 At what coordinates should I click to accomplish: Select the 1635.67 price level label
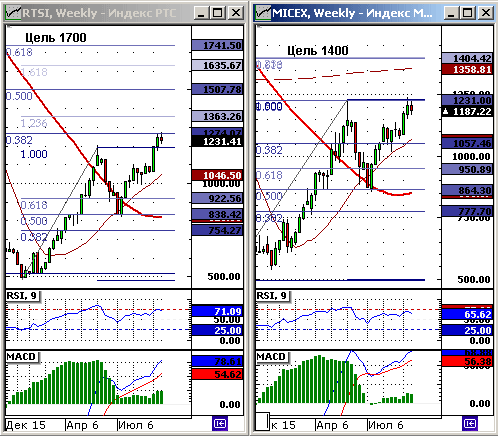[217, 65]
